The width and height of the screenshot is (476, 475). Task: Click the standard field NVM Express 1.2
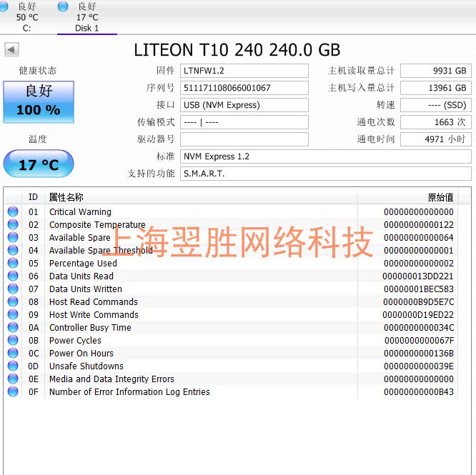[x=326, y=156]
